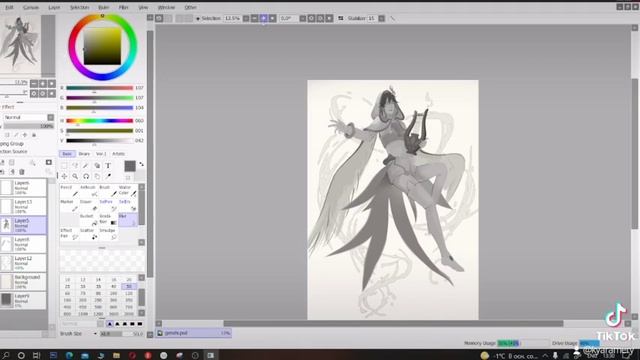The width and height of the screenshot is (640, 360).
Task: Click the H hue slider bar
Action: coord(100,121)
